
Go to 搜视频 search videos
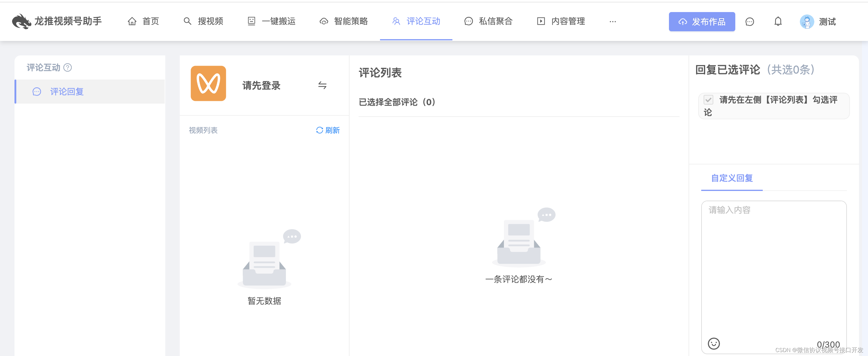(x=203, y=21)
